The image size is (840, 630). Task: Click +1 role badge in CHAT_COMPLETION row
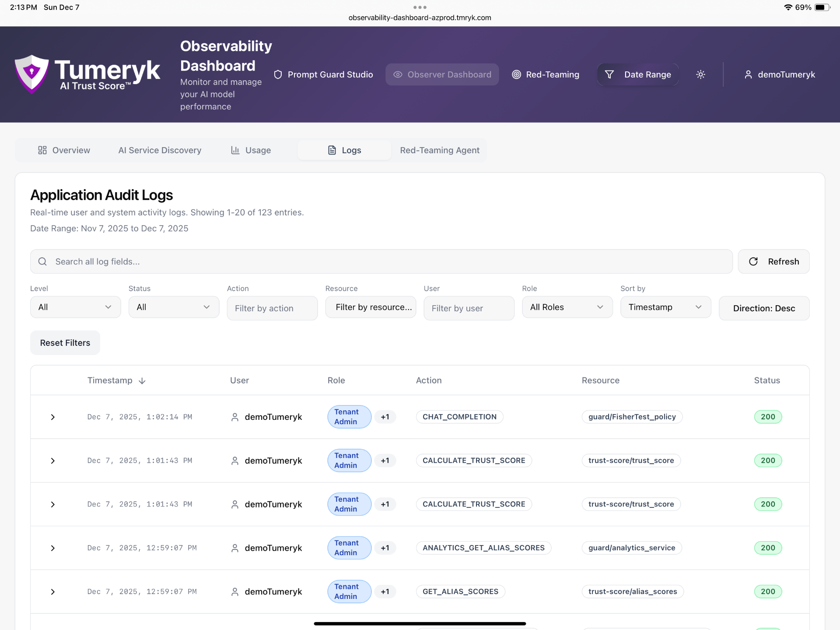coord(385,417)
